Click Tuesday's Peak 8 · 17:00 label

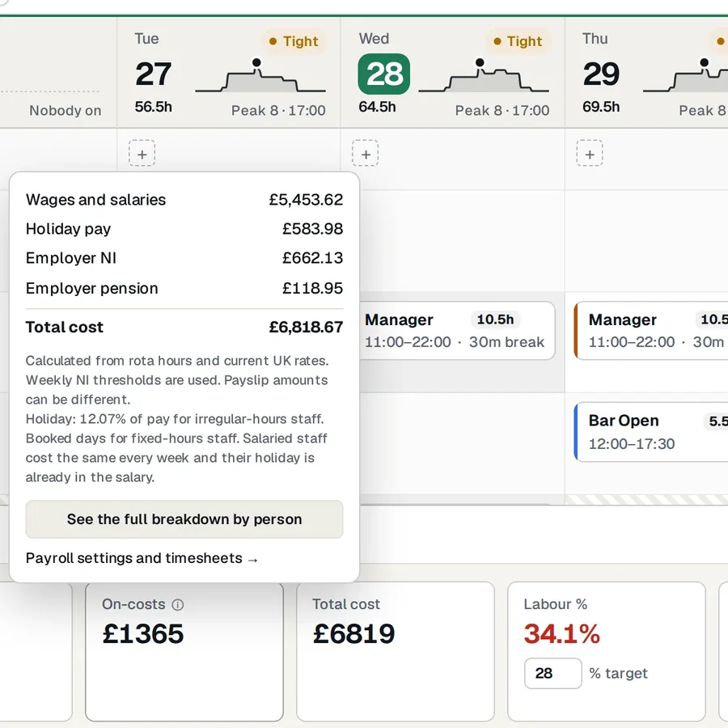pos(278,111)
